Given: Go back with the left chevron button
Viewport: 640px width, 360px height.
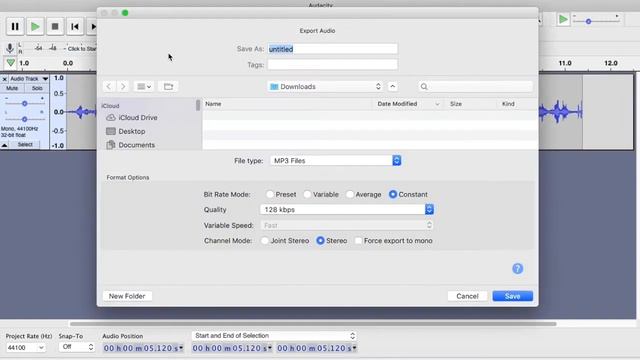Looking at the screenshot, I should click(109, 87).
